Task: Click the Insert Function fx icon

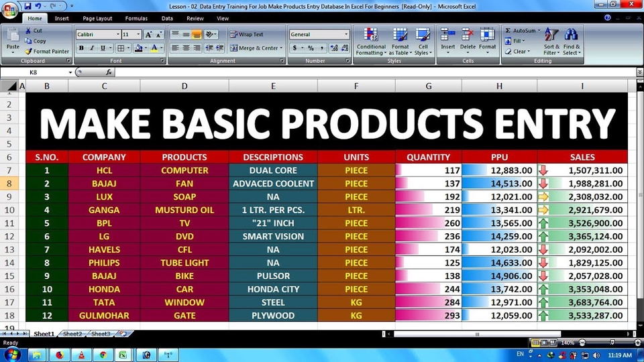Action: coord(109,72)
